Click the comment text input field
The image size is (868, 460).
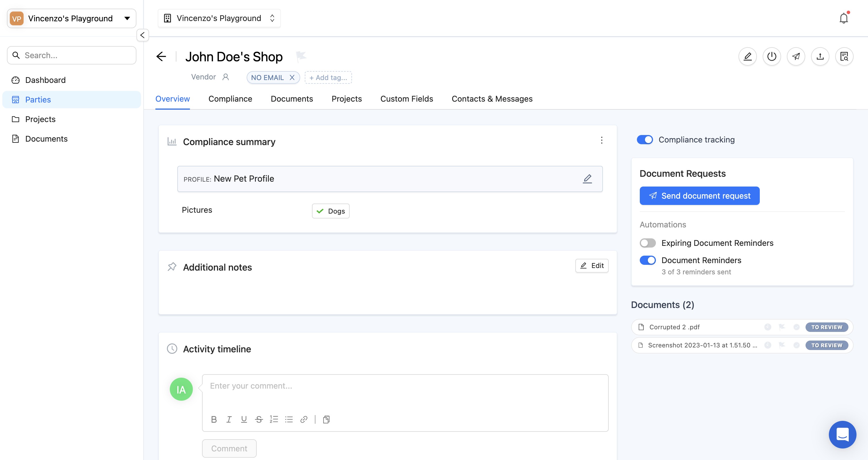tap(404, 391)
